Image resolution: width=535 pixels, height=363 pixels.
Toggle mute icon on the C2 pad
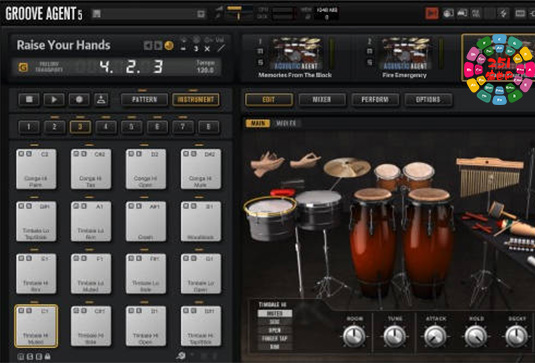click(x=21, y=154)
